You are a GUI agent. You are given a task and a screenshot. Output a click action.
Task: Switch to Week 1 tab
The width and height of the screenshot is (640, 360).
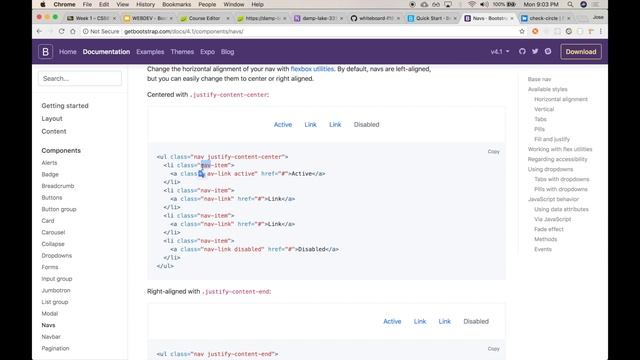pos(92,18)
